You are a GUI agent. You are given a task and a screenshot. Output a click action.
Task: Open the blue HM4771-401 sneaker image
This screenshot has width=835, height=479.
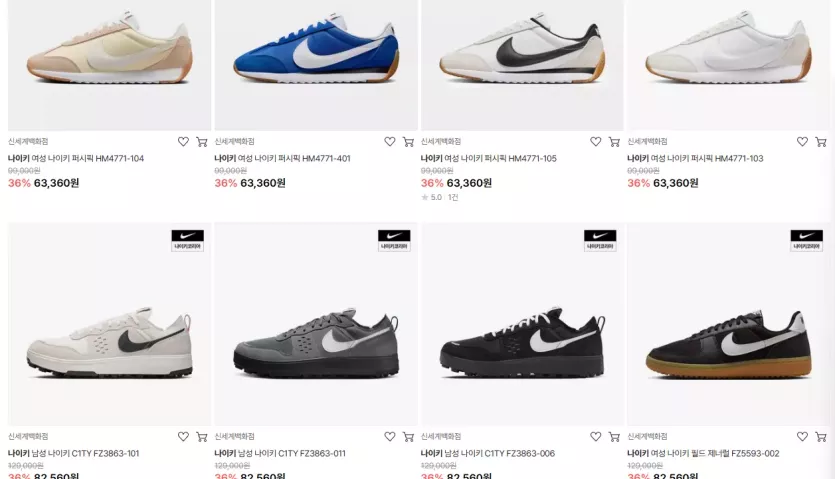(316, 65)
